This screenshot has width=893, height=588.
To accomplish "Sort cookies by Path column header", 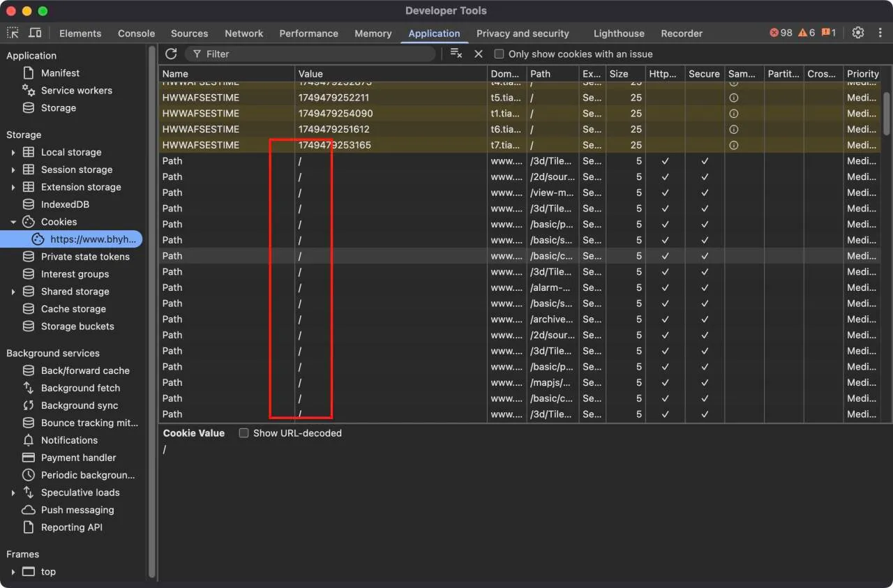I will coord(553,73).
